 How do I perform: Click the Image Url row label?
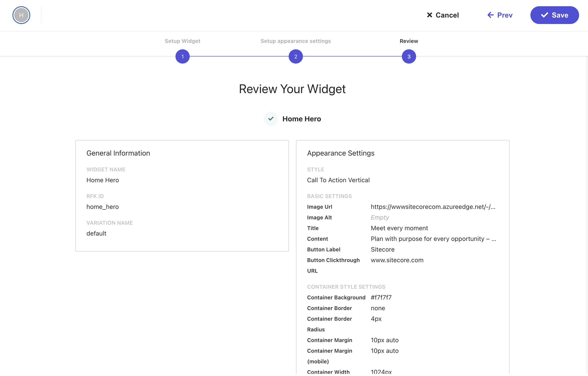tap(319, 207)
